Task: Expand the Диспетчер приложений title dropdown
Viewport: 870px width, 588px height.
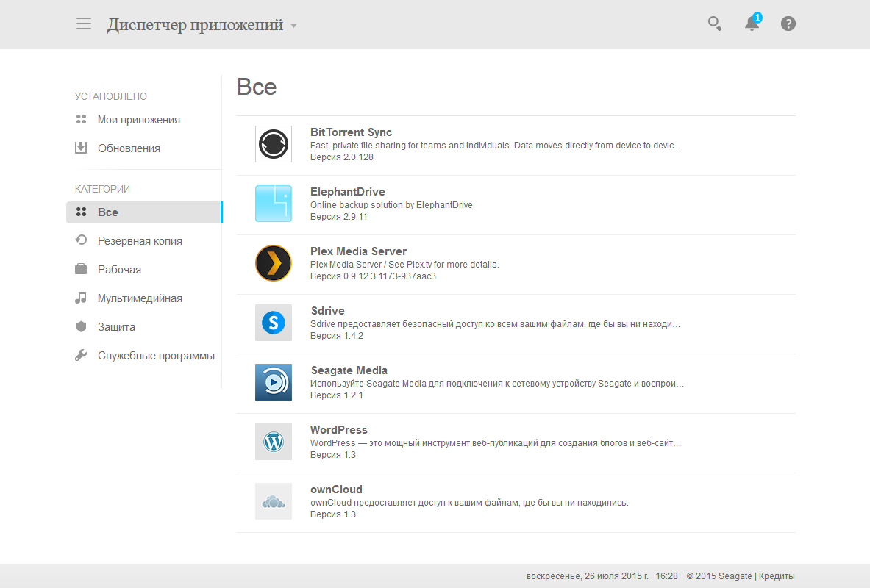Action: [293, 26]
